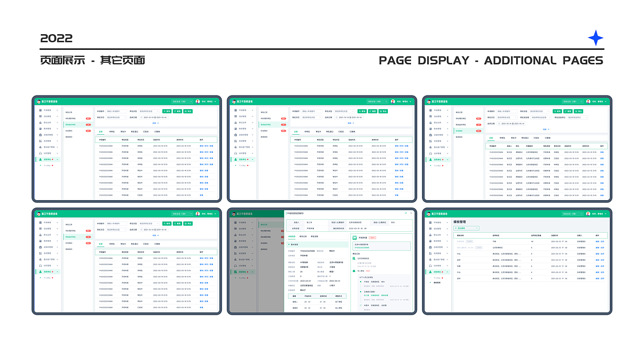Click 模板名称 column header in template table
The width and height of the screenshot is (644, 362).
pos(460,235)
